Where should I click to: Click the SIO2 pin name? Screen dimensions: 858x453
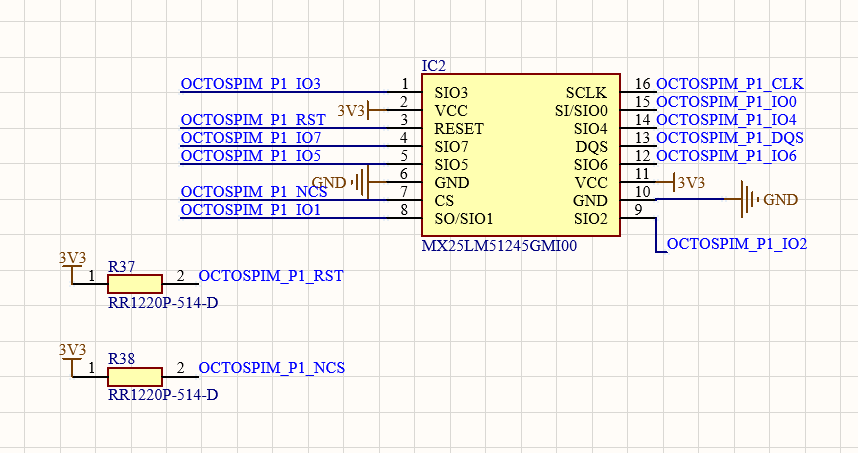[591, 219]
